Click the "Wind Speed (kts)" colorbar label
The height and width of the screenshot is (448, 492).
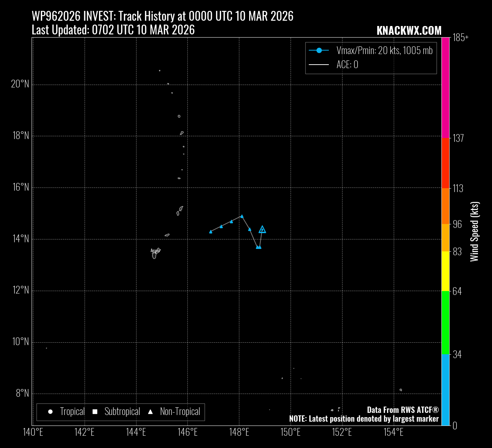tap(474, 232)
